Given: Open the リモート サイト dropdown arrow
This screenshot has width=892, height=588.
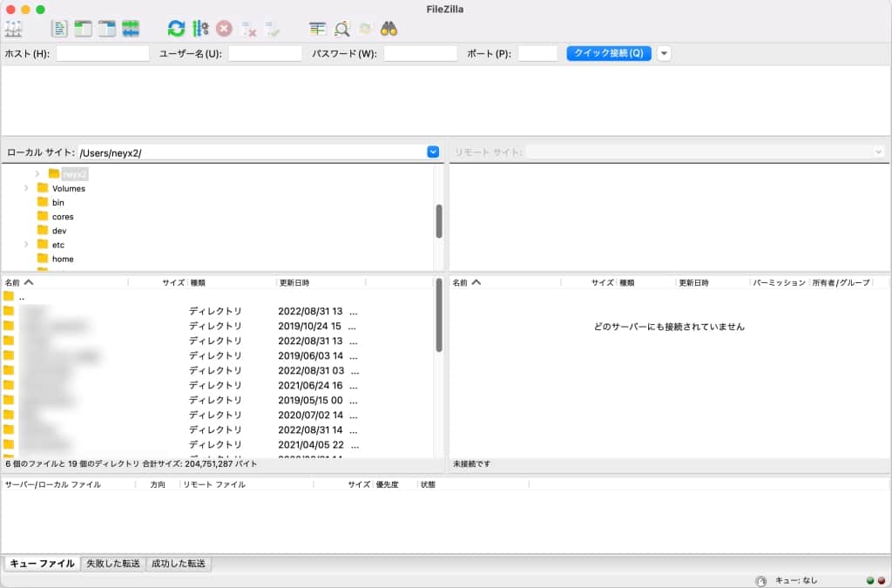Looking at the screenshot, I should tap(878, 152).
